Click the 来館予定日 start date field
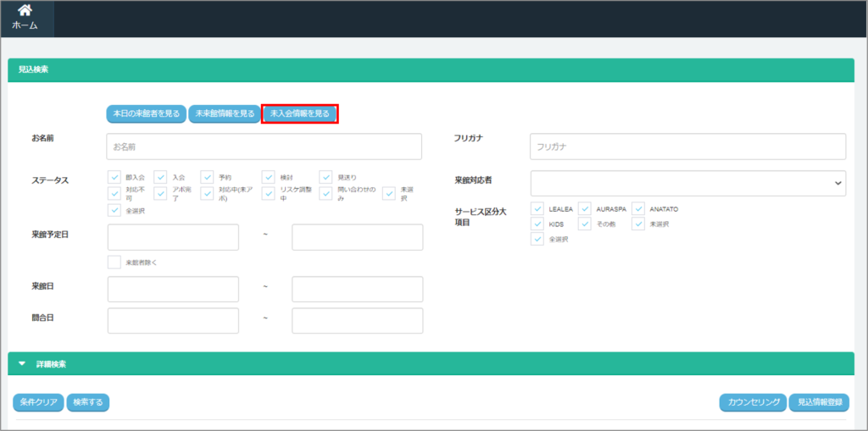This screenshot has height=431, width=868. tap(173, 237)
